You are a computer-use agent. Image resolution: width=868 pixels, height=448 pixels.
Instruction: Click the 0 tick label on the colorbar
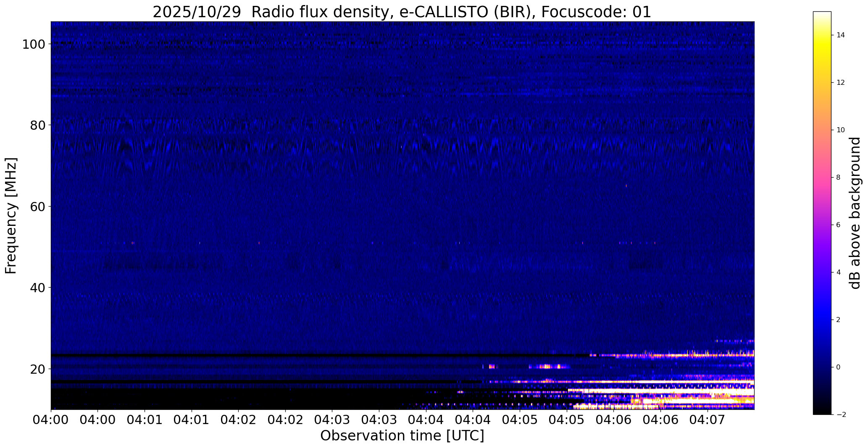coord(839,367)
